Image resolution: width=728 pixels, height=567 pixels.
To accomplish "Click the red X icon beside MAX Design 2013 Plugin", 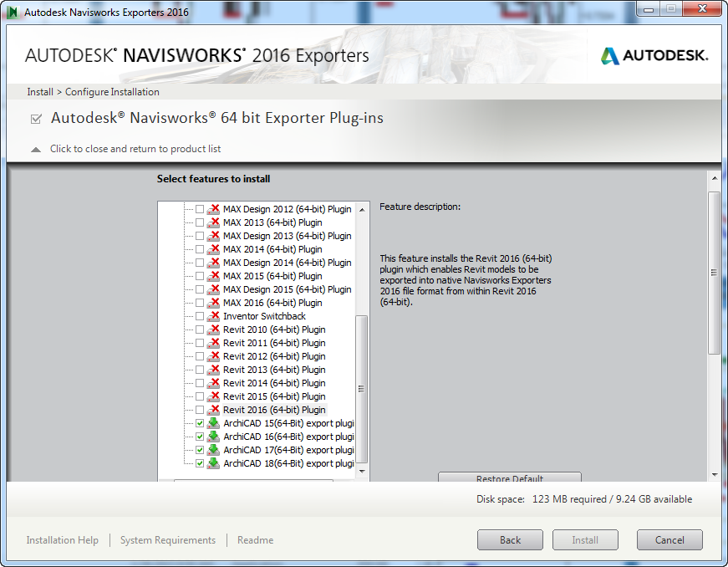I will (213, 236).
